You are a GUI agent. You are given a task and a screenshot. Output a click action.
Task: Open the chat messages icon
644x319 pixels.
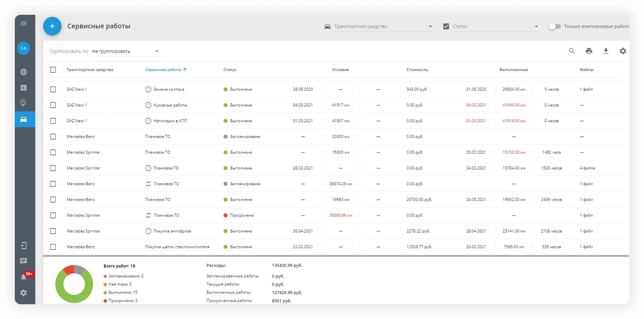pyautogui.click(x=24, y=261)
